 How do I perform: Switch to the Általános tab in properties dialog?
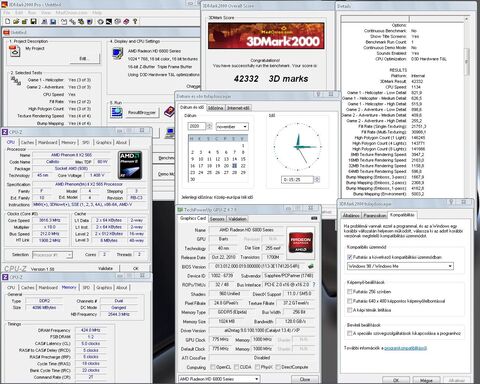pyautogui.click(x=351, y=216)
